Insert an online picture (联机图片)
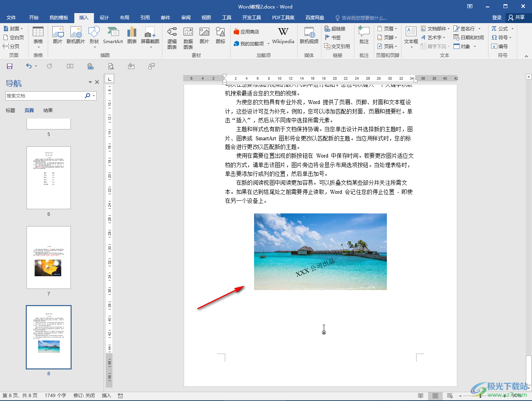The height and width of the screenshot is (401, 532). (76, 35)
